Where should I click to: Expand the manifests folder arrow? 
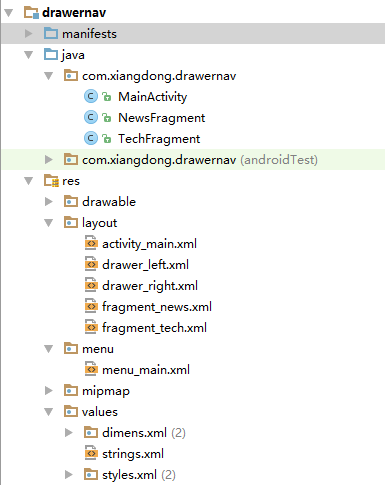pyautogui.click(x=29, y=33)
